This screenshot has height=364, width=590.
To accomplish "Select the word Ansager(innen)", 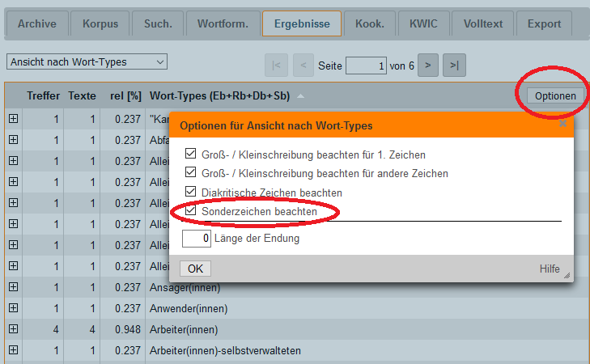I will coord(185,288).
